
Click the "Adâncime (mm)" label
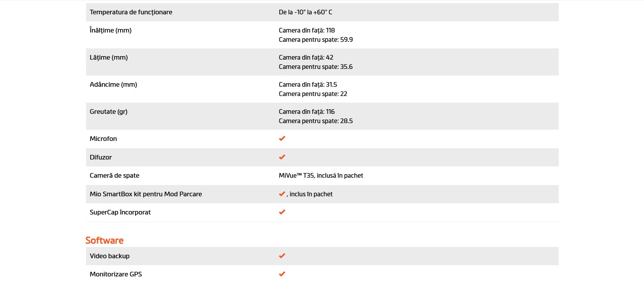[113, 84]
